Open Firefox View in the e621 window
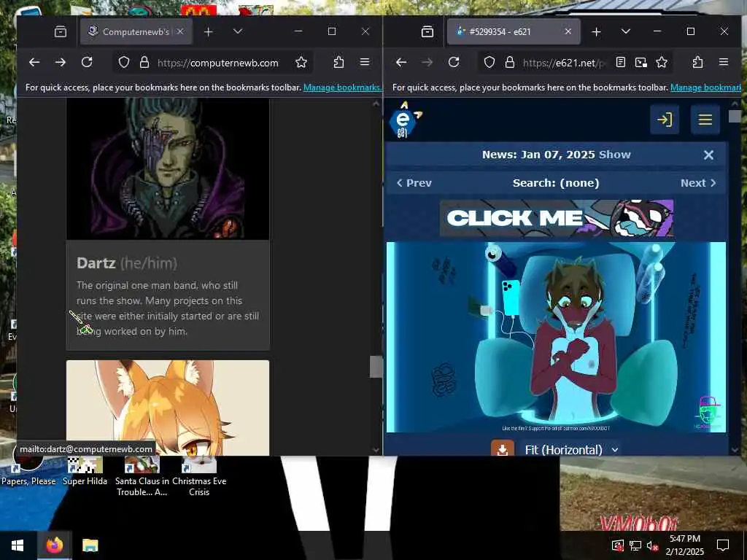This screenshot has width=747, height=560. 427,32
